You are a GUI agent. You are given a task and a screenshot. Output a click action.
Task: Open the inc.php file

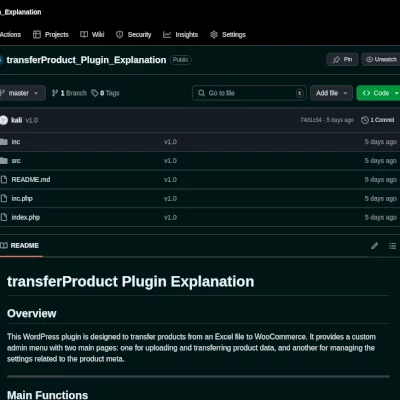coord(22,199)
